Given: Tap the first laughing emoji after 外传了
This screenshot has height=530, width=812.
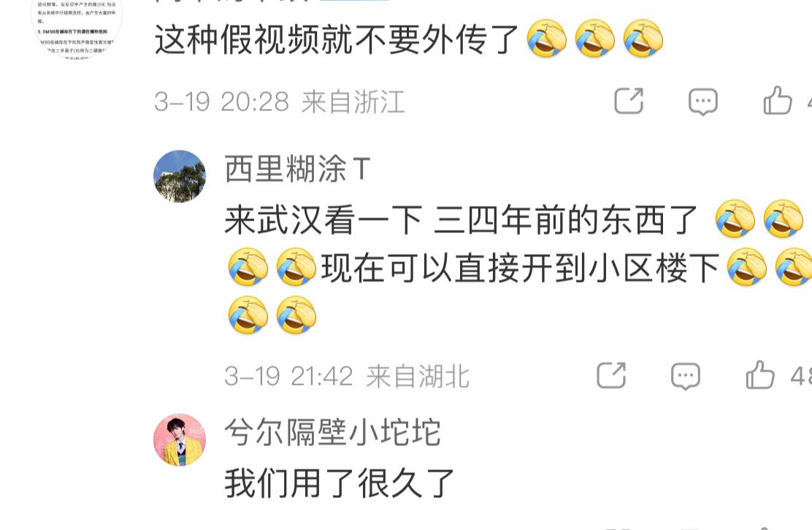Looking at the screenshot, I should click(547, 39).
